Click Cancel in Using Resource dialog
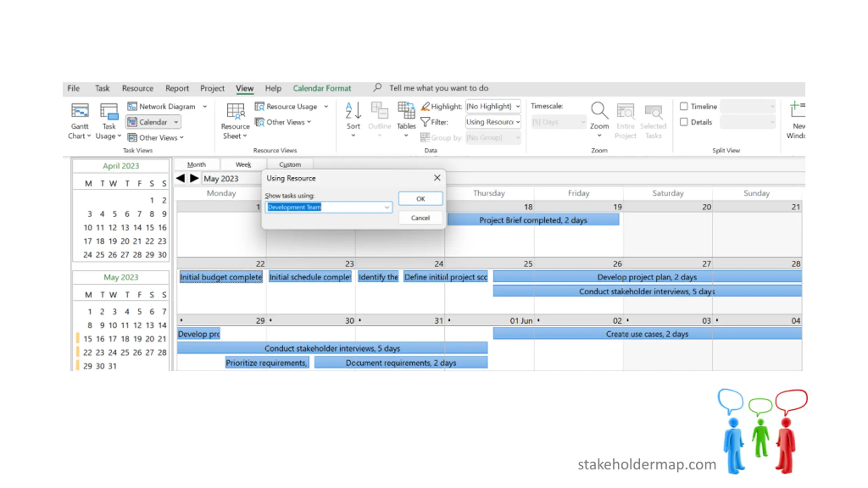The width and height of the screenshot is (868, 488). tap(420, 218)
